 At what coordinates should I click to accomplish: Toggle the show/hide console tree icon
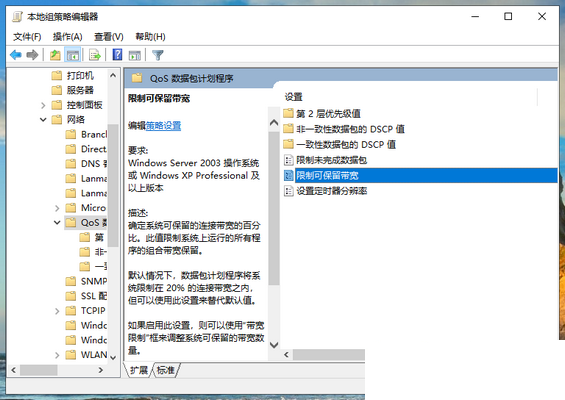point(72,55)
